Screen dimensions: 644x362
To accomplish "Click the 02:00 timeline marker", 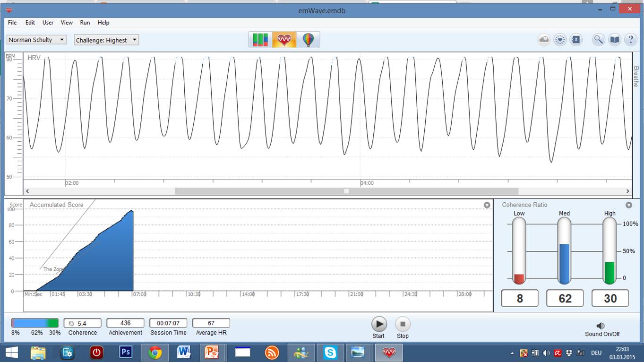I will (x=72, y=183).
